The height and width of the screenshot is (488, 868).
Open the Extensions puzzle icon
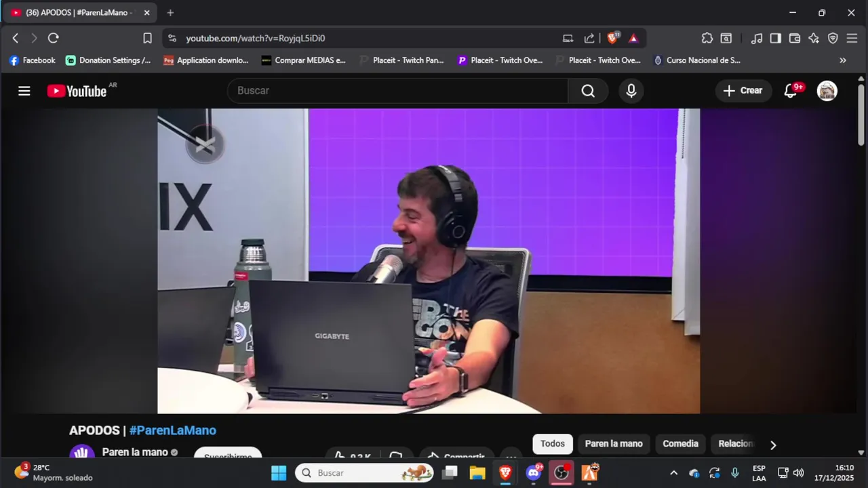coord(707,39)
